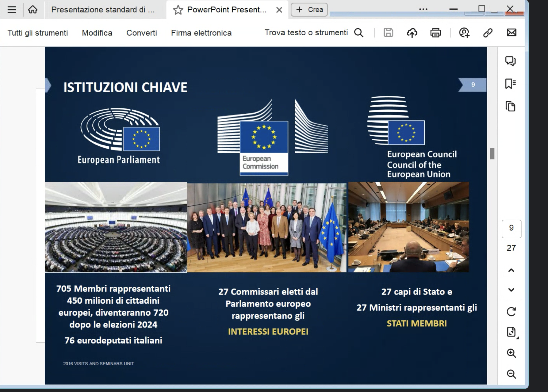Star the PowerPoint Present document
548x392 pixels.
click(178, 10)
